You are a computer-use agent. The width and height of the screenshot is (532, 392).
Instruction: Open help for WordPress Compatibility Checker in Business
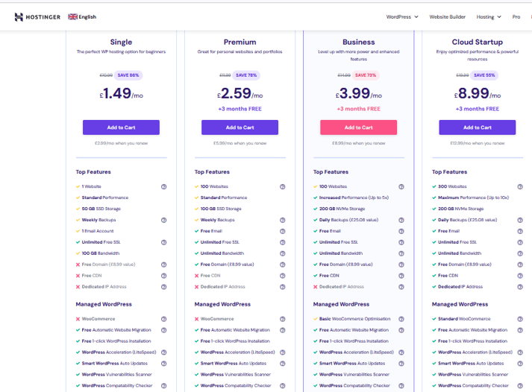[401, 385]
